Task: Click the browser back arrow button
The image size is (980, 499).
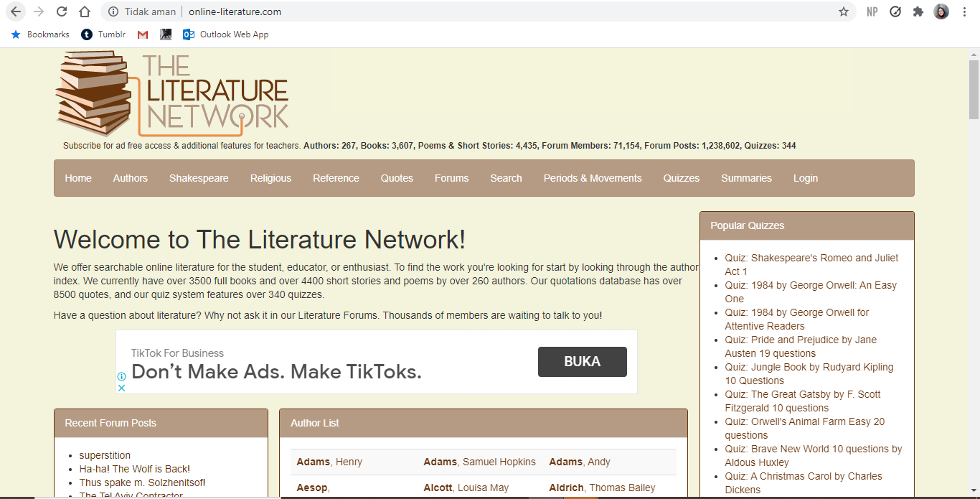Action: coord(16,11)
